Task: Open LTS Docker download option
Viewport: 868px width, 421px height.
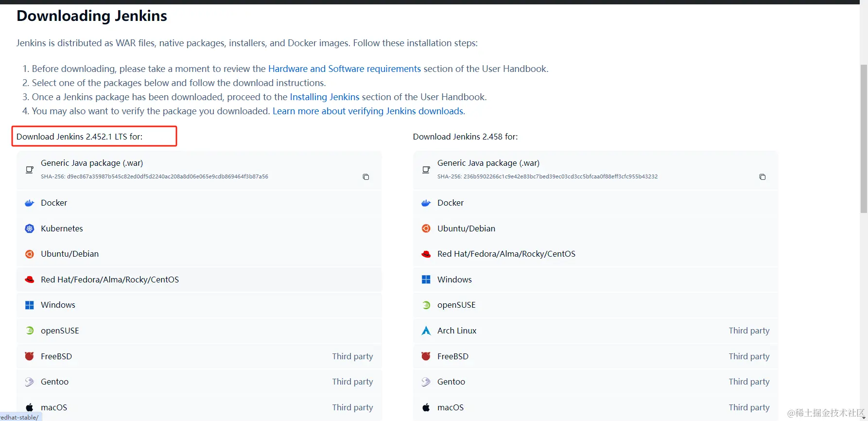Action: [x=199, y=203]
